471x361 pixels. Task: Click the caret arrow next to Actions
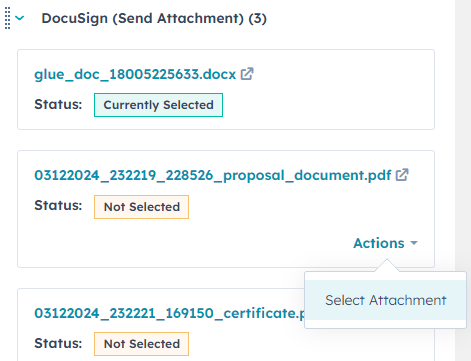414,243
